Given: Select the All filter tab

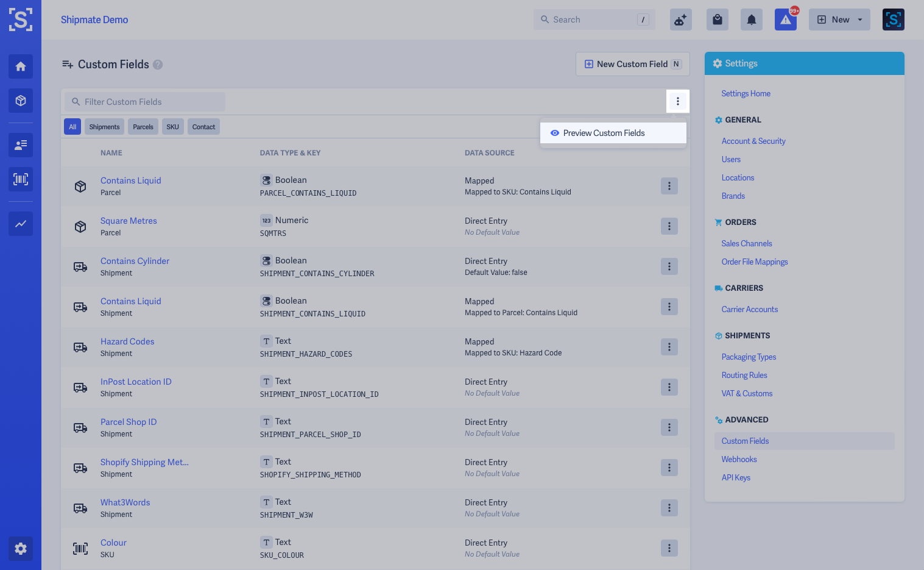Looking at the screenshot, I should (72, 127).
